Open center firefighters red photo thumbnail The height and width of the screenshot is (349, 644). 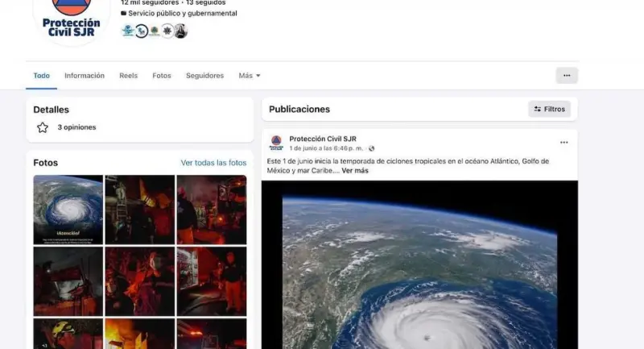[140, 281]
